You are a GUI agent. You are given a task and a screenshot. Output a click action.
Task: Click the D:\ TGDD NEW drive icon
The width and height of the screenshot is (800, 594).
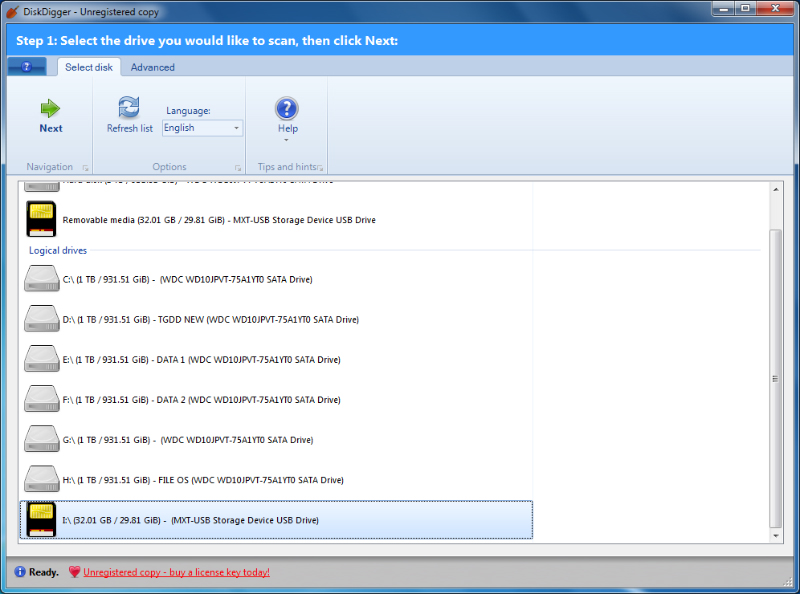[x=42, y=319]
